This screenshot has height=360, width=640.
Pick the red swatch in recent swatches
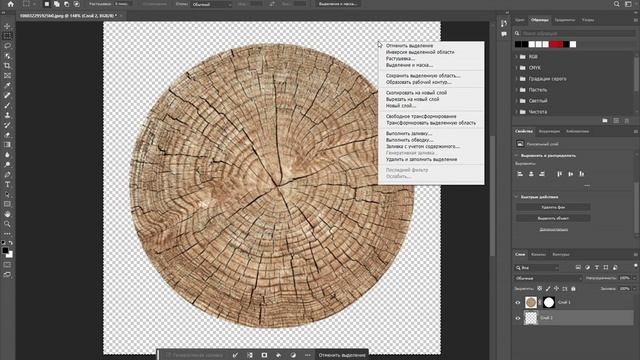(556, 44)
